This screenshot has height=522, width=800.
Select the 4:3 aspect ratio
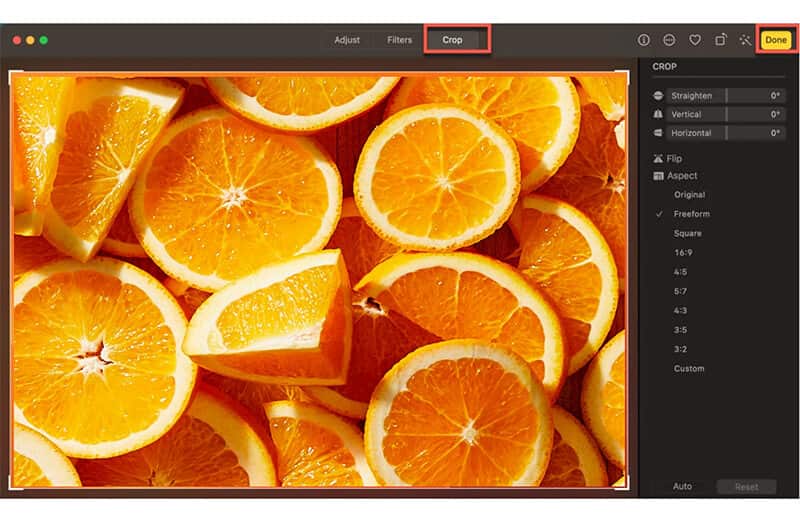(x=680, y=310)
